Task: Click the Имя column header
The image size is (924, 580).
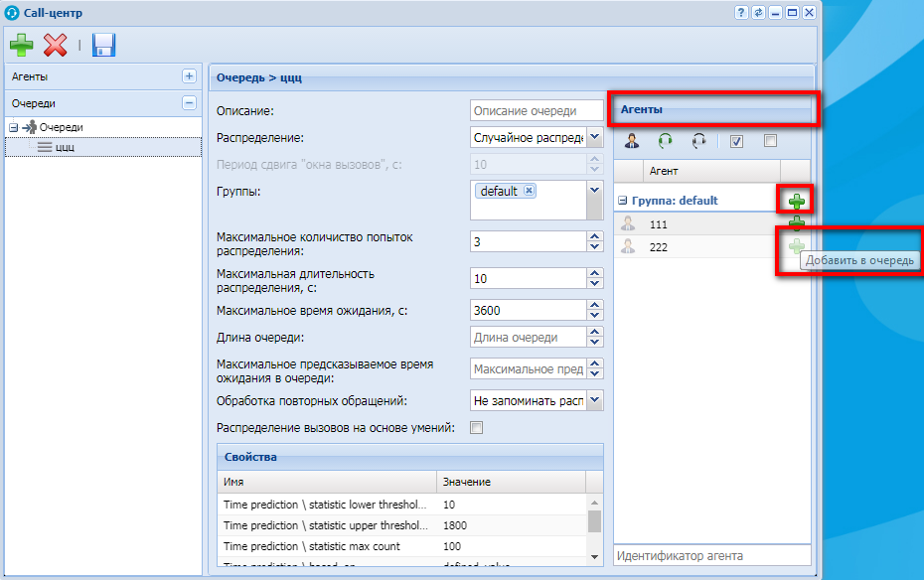Action: pyautogui.click(x=327, y=482)
